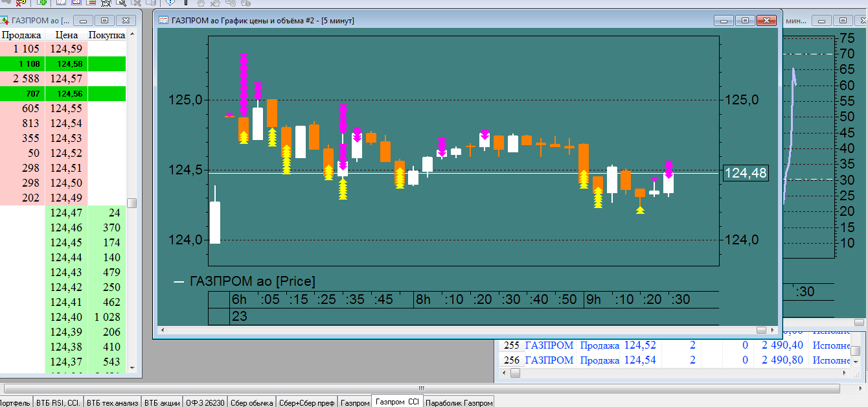Click the ГАЗПРОМ order book window icon

coord(5,20)
